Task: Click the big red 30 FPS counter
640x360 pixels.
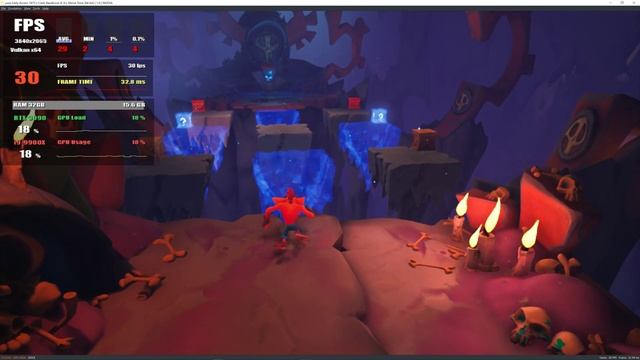Action: 27,78
